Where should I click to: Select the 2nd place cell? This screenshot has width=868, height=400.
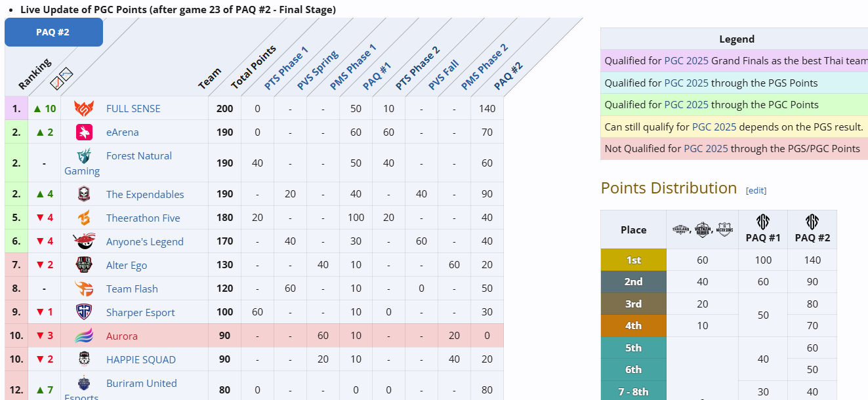[x=633, y=282]
